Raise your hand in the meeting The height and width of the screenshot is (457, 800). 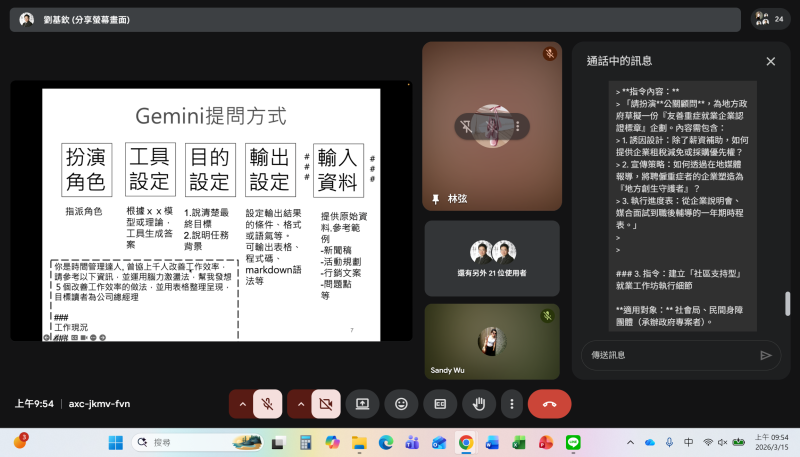coord(478,404)
